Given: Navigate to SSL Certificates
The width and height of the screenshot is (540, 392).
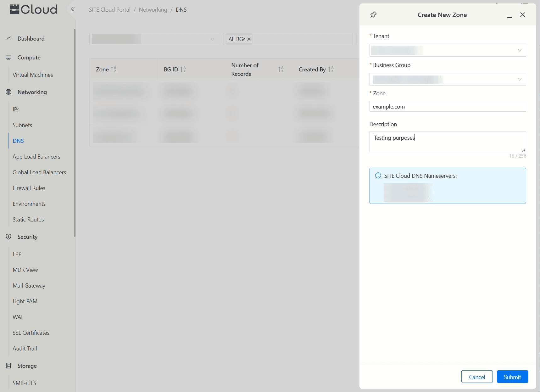Looking at the screenshot, I should click(x=31, y=333).
